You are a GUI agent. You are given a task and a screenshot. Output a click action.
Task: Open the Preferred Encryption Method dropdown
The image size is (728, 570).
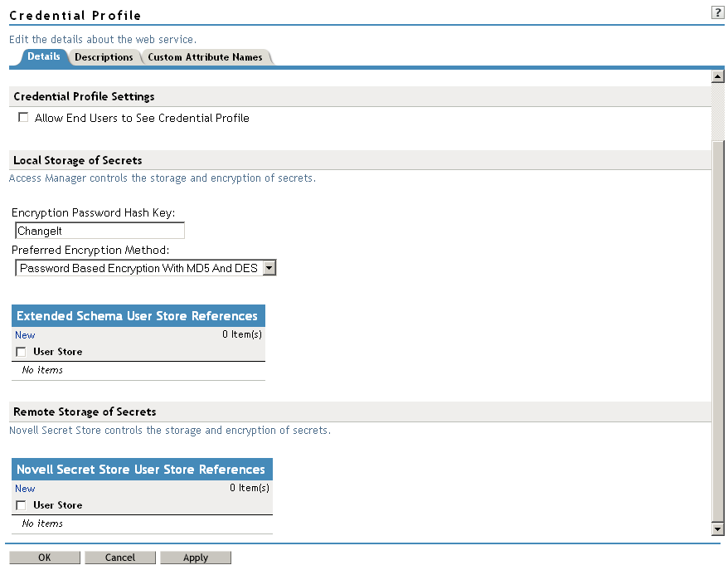coord(145,268)
